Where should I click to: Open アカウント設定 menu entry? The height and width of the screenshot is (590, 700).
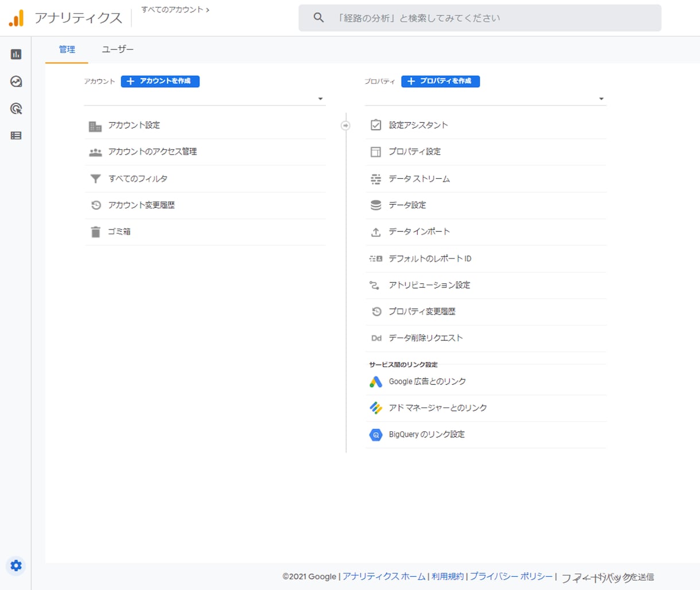(x=205, y=126)
